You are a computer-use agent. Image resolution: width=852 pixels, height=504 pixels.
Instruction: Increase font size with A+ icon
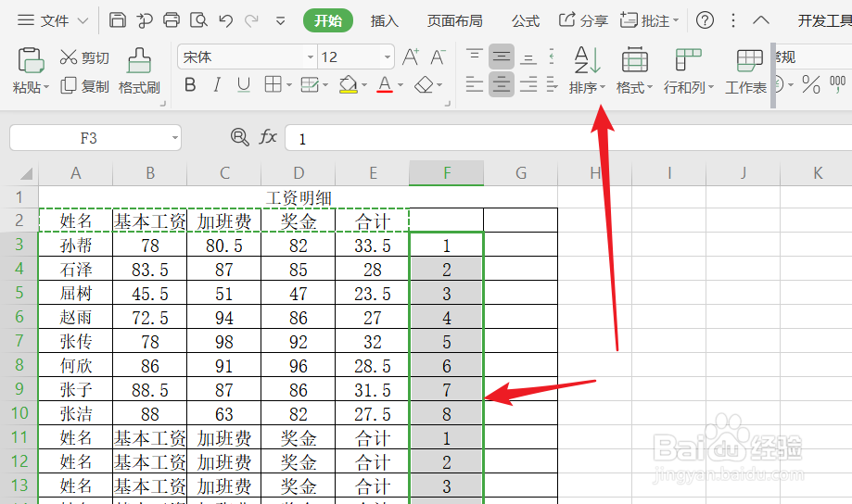(x=411, y=57)
